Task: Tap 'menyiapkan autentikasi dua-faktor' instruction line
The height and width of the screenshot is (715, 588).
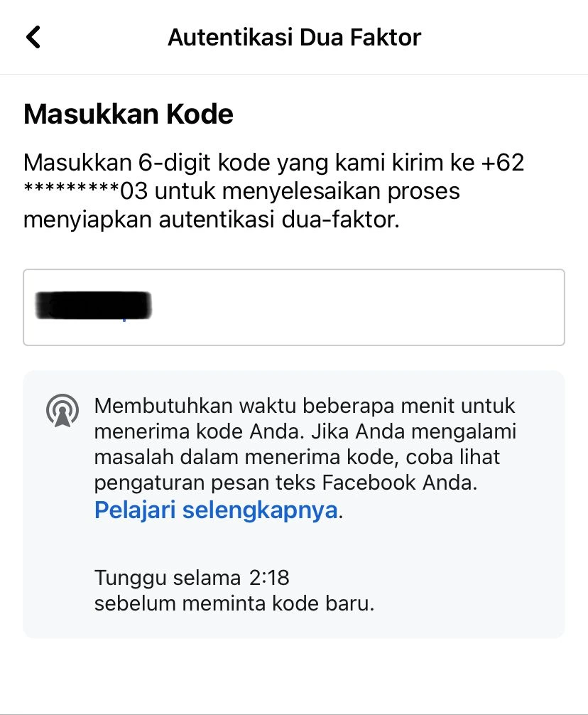Action: (x=212, y=220)
